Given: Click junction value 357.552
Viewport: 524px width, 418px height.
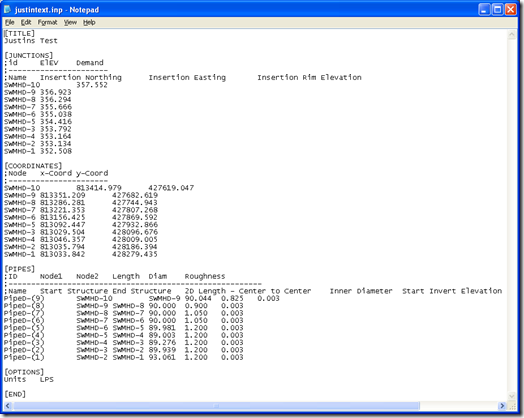Looking at the screenshot, I should pos(92,85).
